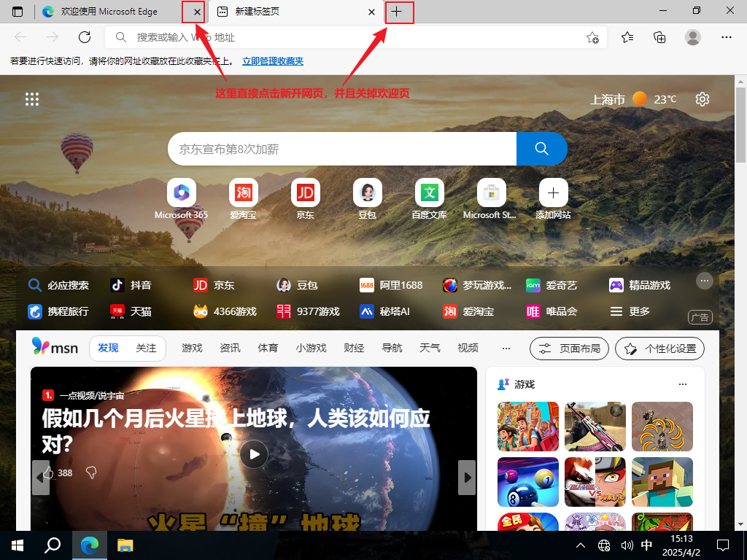747x560 pixels.
Task: Open 天猫 shortcut link
Action: tap(131, 311)
